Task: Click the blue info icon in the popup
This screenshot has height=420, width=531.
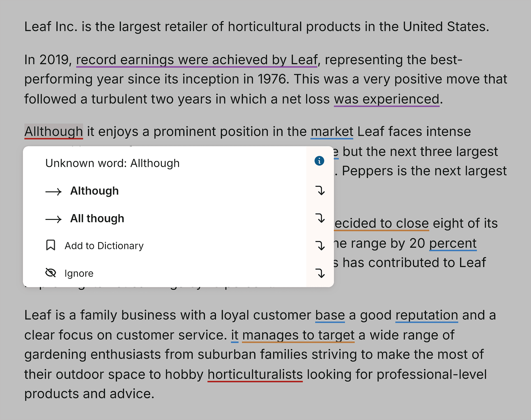Action: pyautogui.click(x=319, y=161)
